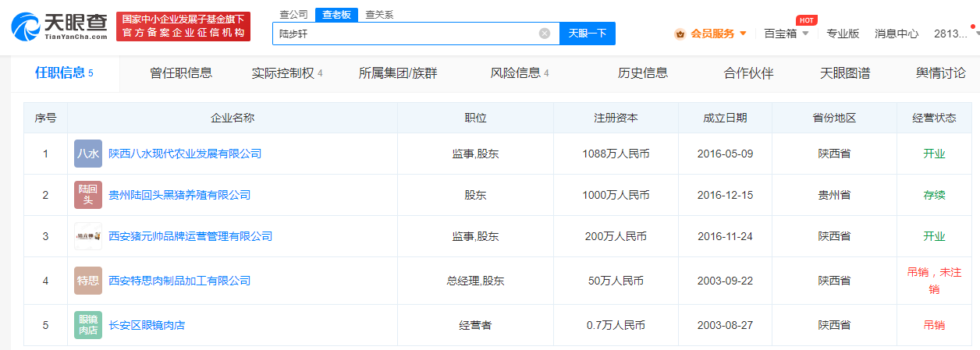The height and width of the screenshot is (350, 980).
Task: Click the 省份地区 column header
Action: pos(835,118)
